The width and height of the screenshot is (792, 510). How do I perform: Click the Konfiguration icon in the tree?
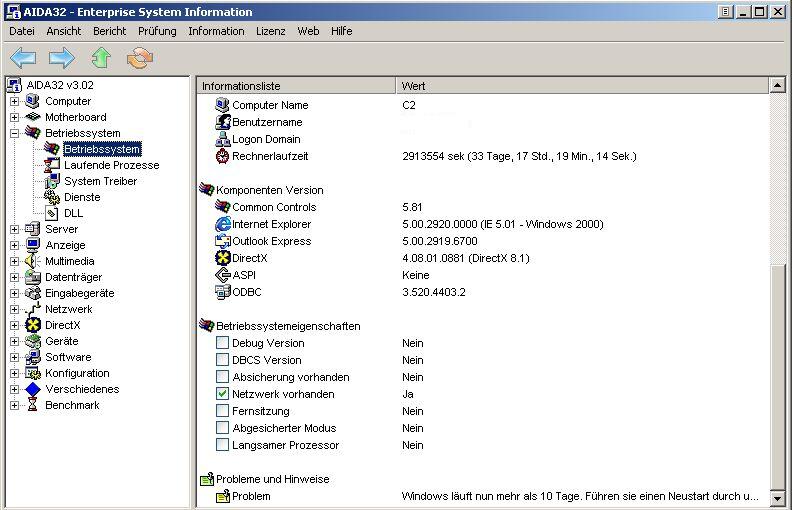32,373
